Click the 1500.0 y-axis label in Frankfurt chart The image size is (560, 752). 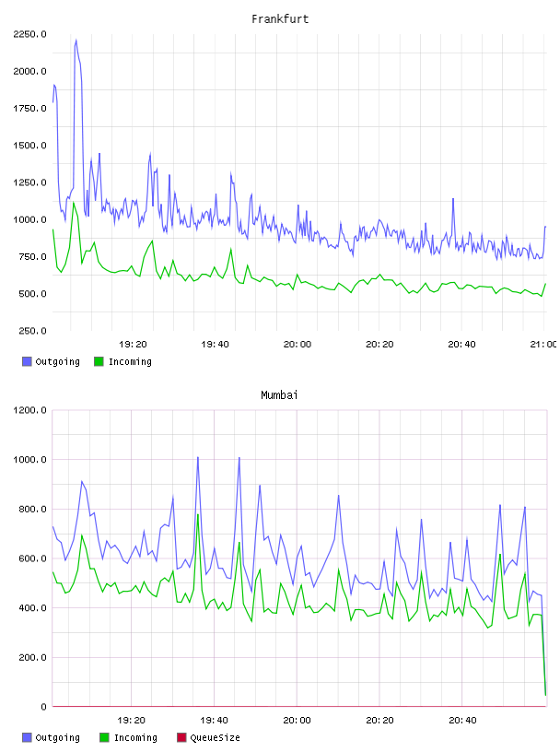(29, 146)
